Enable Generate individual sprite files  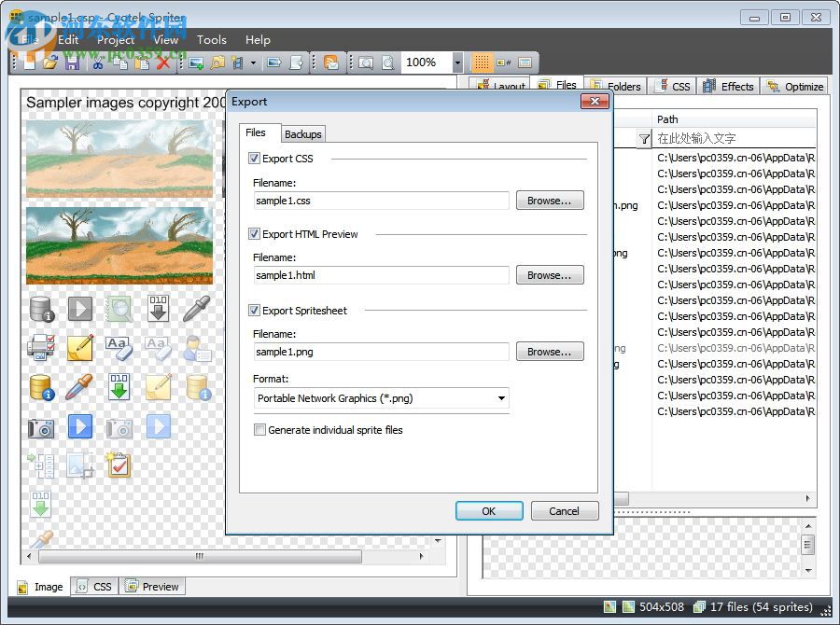click(260, 430)
